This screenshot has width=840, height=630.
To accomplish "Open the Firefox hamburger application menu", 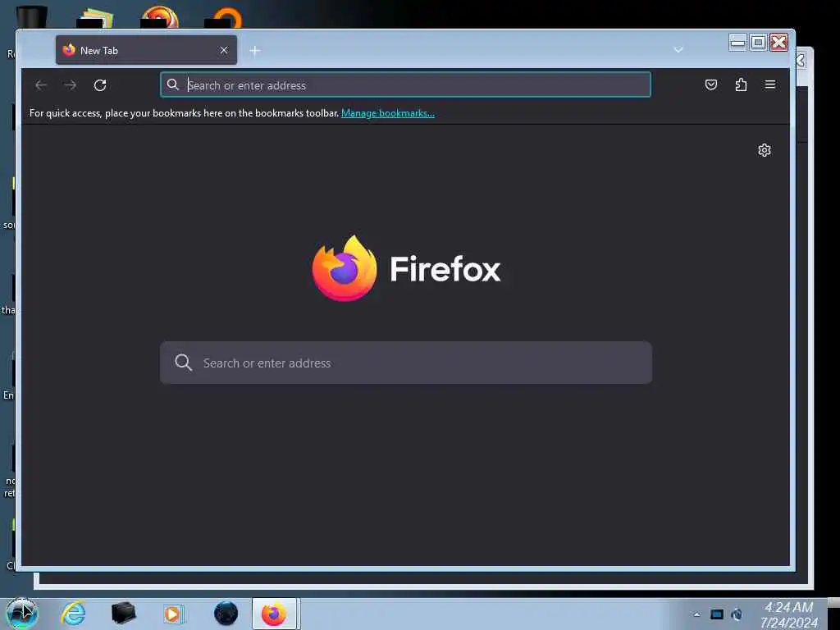I will click(x=770, y=84).
